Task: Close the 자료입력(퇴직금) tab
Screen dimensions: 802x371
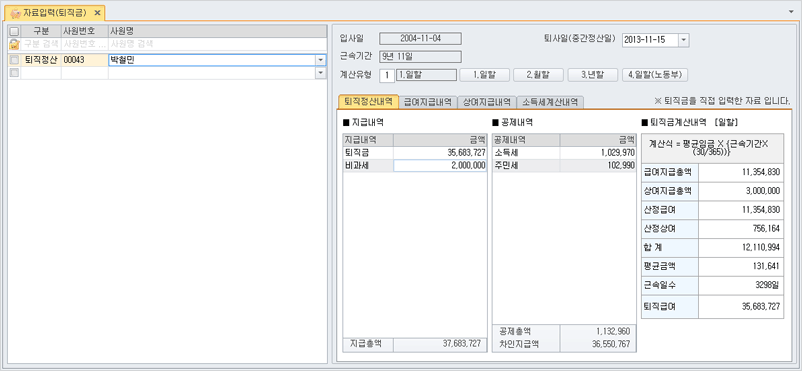Action: point(97,12)
